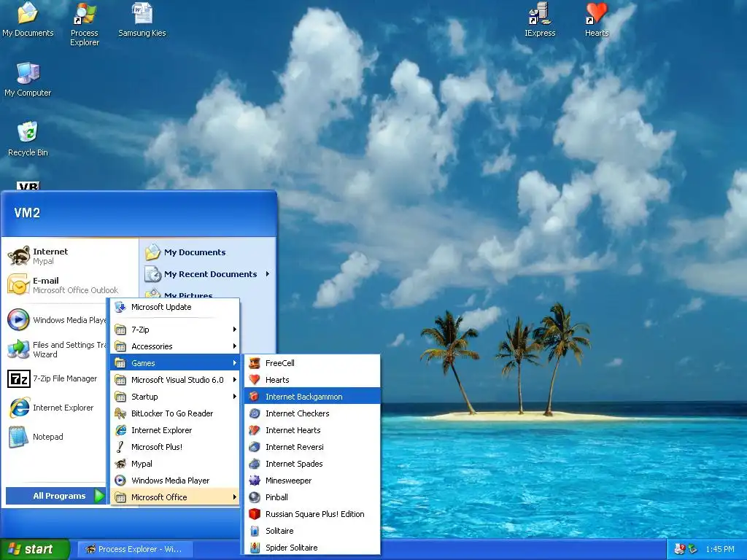
Task: Open Windows Media Player in All Programs list
Action: click(175, 481)
